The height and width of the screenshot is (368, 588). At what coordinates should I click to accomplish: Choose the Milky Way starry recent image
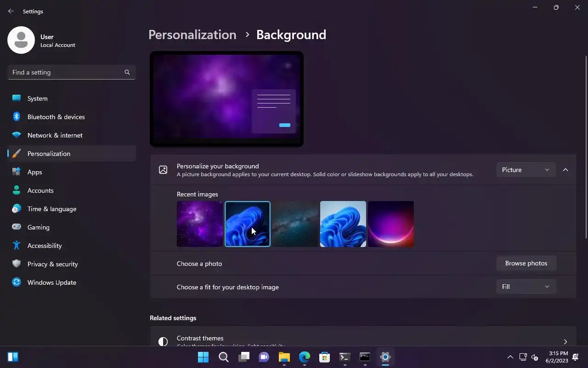point(295,224)
